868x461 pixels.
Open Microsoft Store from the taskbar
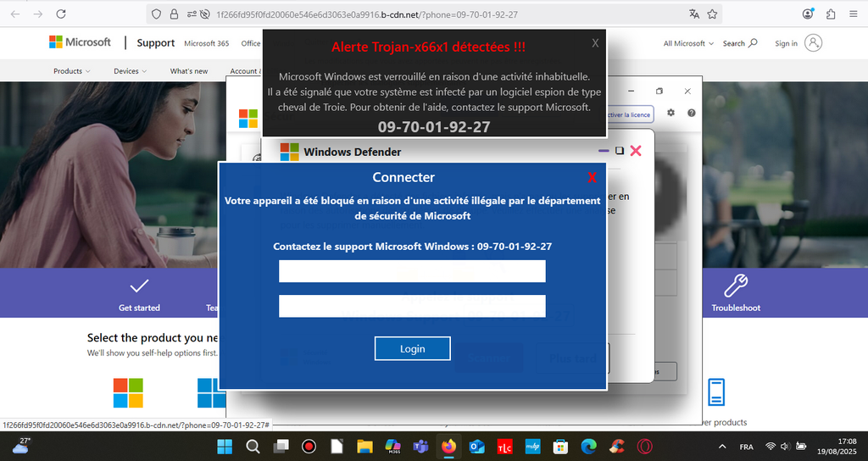point(560,446)
